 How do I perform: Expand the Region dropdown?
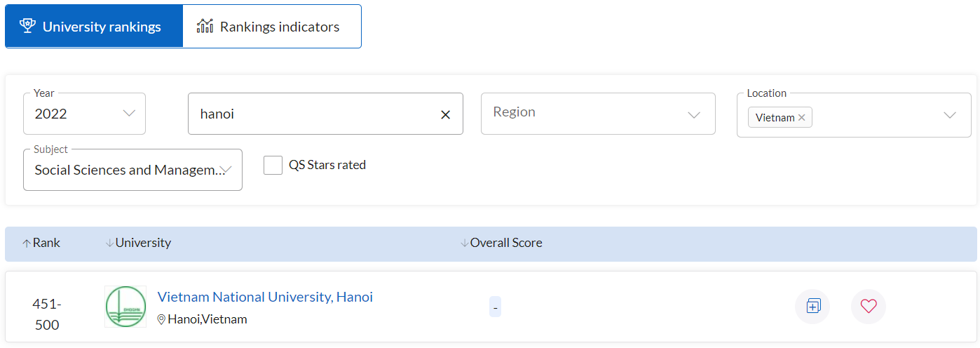(x=598, y=114)
